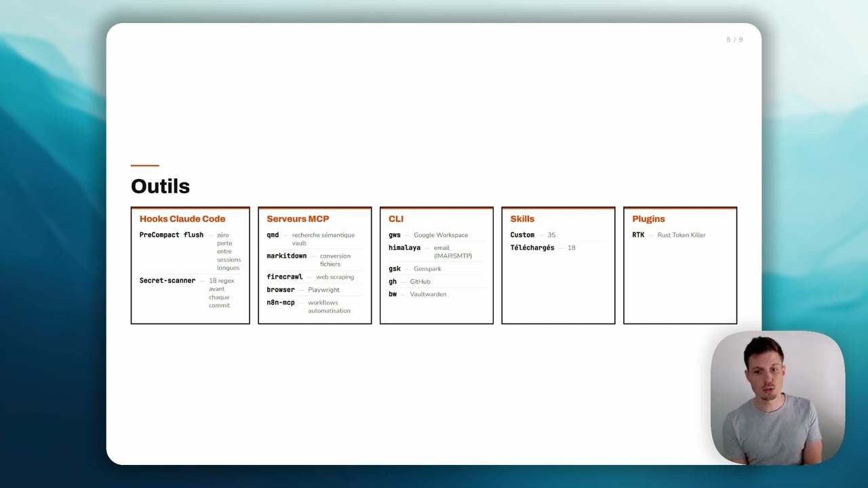Click the "Rust Token Killer" description
Image resolution: width=868 pixels, height=488 pixels.
click(682, 235)
